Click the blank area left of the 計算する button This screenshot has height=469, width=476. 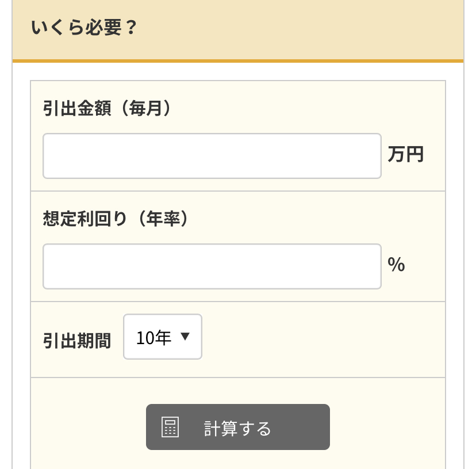click(x=88, y=427)
